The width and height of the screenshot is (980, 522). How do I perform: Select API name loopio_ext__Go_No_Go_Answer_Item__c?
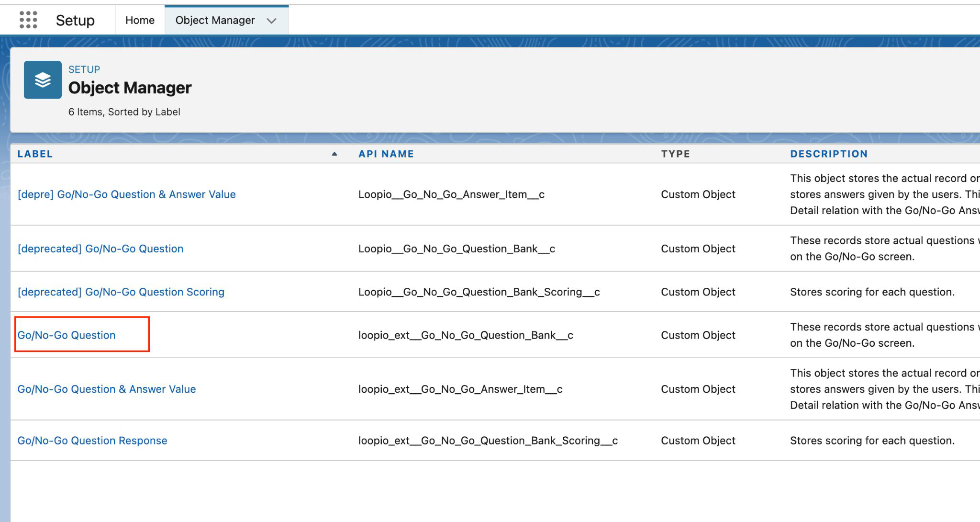coord(460,389)
